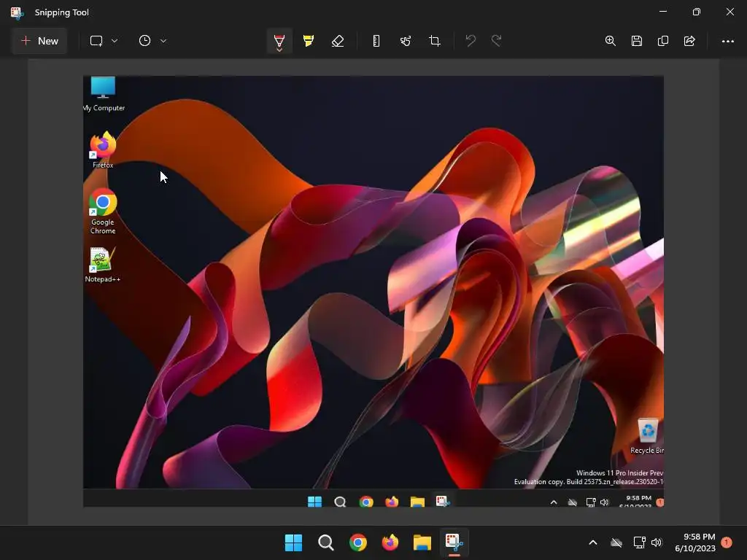Toggle the Ruler tool

[376, 41]
